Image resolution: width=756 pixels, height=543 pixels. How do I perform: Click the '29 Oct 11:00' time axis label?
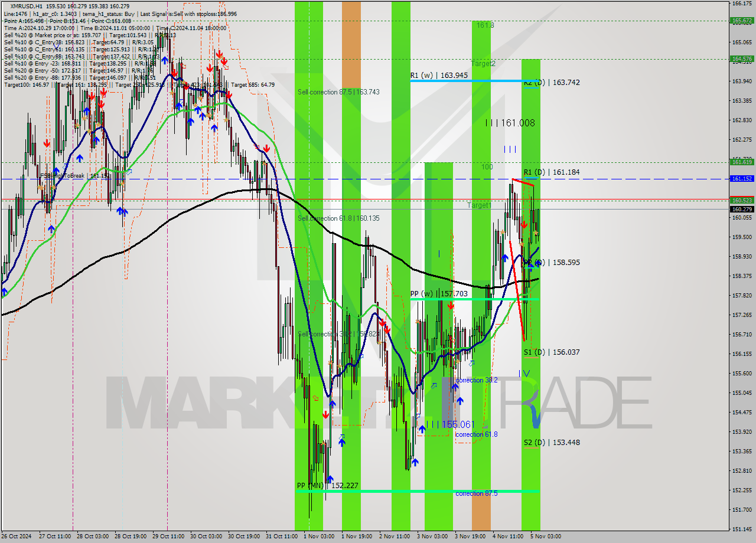(168, 537)
